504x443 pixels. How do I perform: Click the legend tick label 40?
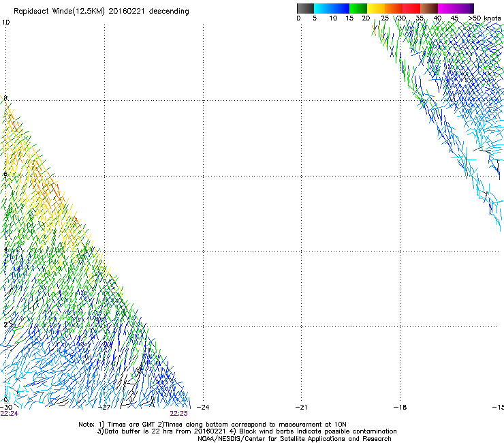[x=437, y=18]
